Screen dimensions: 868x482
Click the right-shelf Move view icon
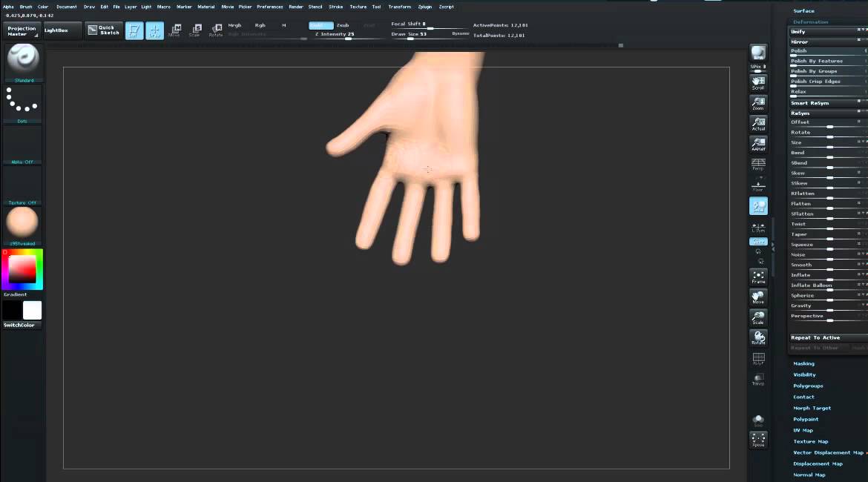758,297
